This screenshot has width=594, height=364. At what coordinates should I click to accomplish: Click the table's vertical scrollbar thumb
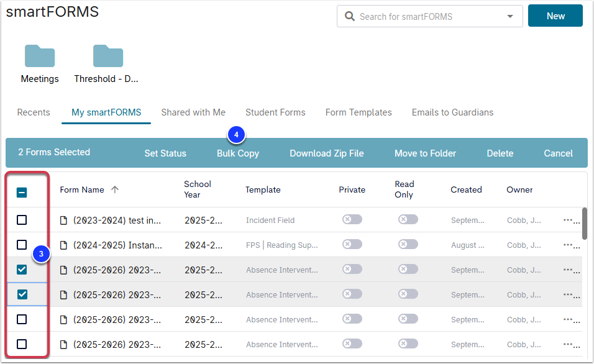tap(585, 224)
